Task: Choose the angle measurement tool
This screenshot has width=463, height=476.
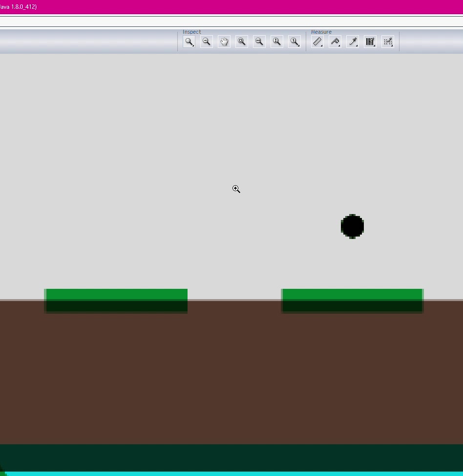Action: coord(335,42)
